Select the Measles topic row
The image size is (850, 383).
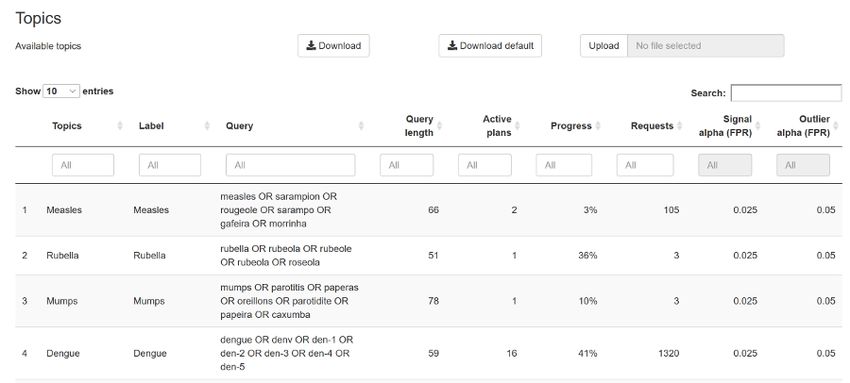coord(429,210)
